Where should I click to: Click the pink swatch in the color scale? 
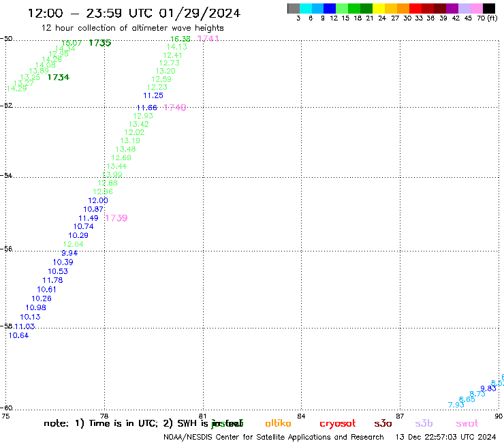pos(476,8)
